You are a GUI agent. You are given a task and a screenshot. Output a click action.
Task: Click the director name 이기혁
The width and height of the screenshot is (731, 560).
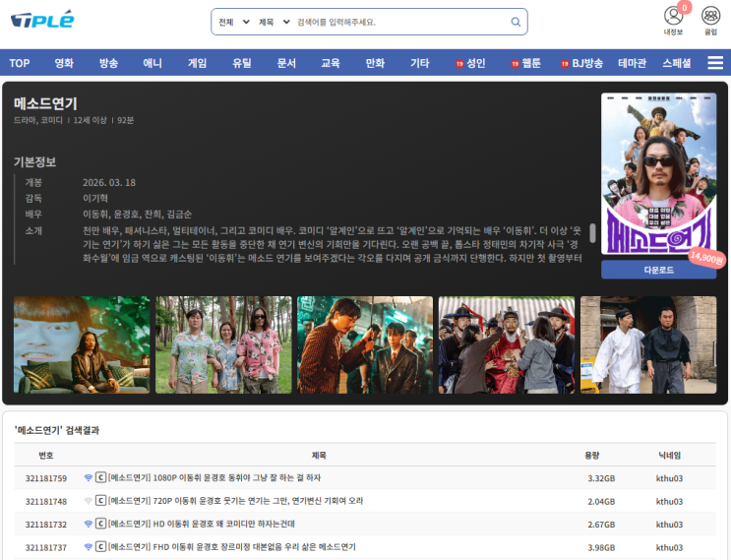[95, 198]
